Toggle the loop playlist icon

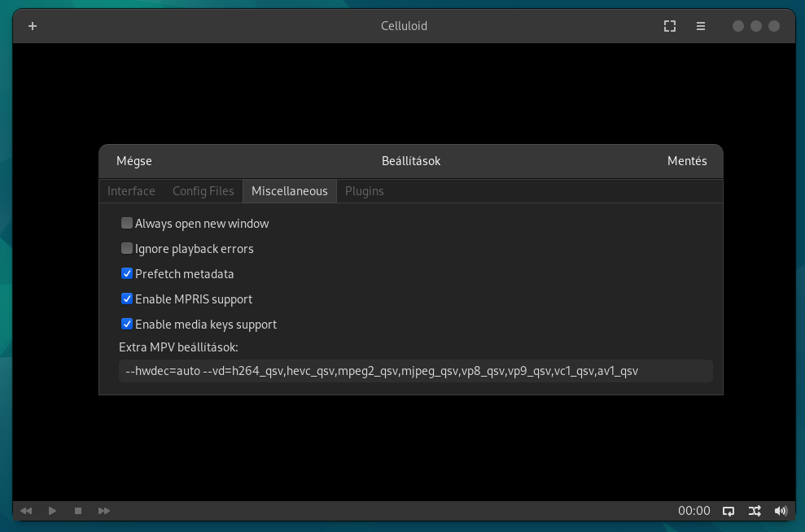728,511
